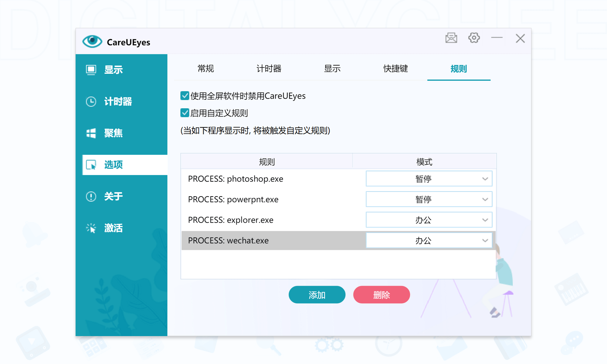Open the 激活 sidebar section
Viewport: 607px width, 364px height.
coord(121,228)
